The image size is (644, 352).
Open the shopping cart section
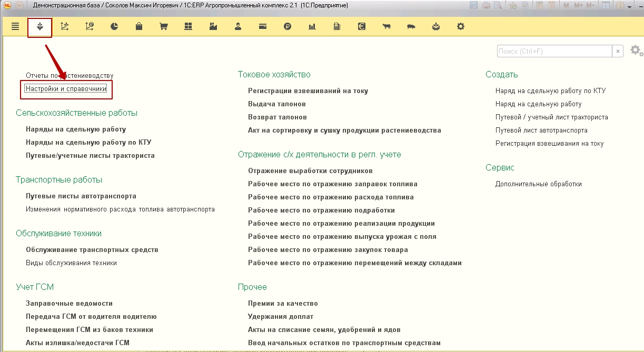click(164, 26)
